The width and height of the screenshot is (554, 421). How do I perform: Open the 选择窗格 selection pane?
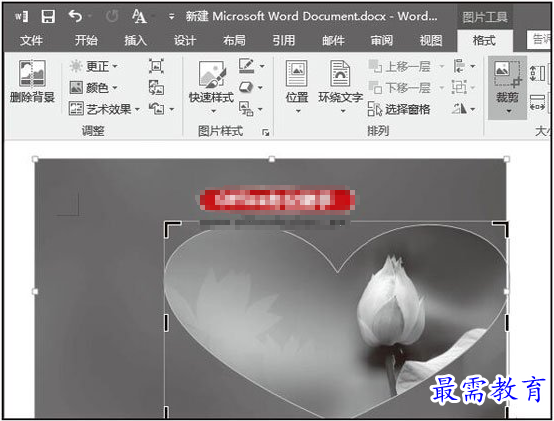click(x=399, y=109)
